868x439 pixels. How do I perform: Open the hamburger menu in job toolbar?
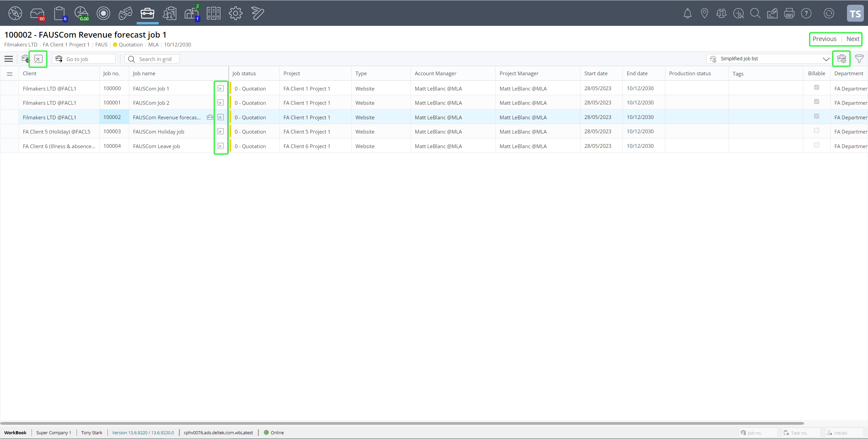point(9,59)
